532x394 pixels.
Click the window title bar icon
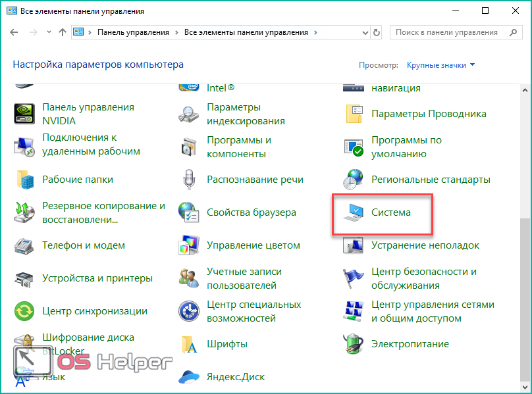[x=12, y=11]
